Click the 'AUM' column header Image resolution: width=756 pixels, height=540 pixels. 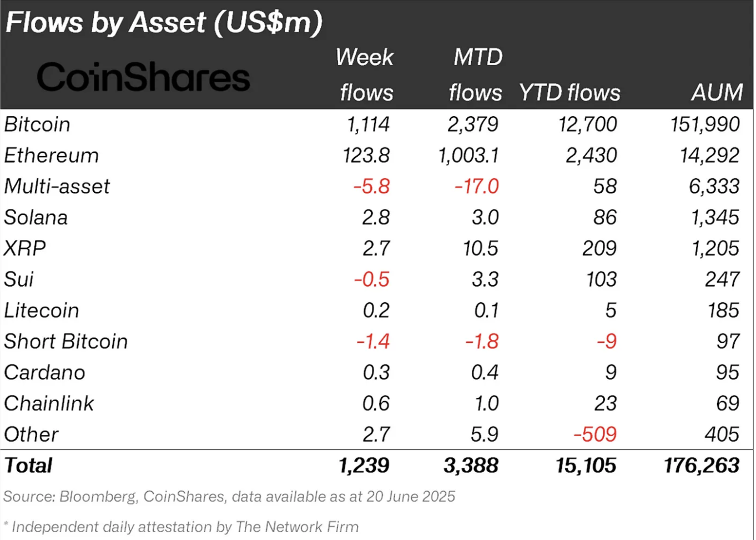[717, 93]
